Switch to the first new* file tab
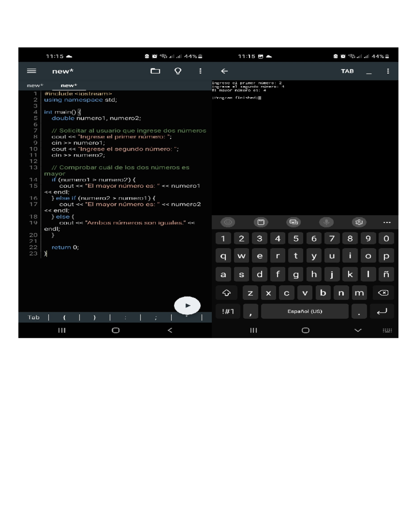Viewport: 411px width, 532px height. (35, 85)
